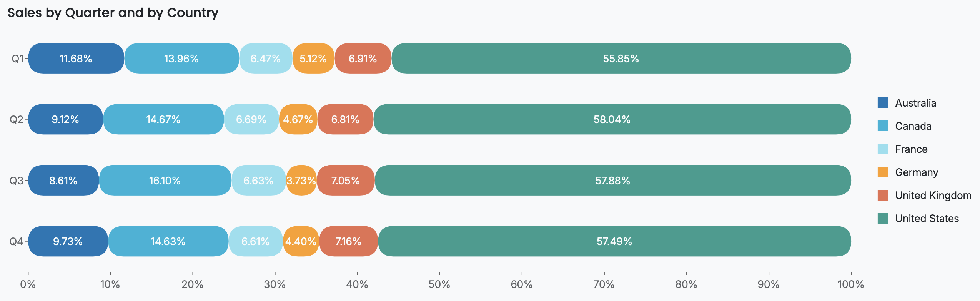980x301 pixels.
Task: Click Q2 France 6.69% bar segment
Action: point(251,119)
